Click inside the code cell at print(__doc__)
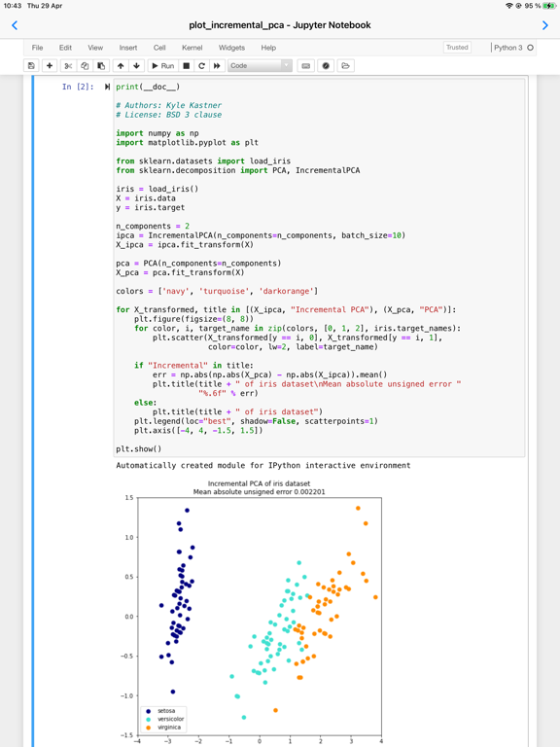Image resolution: width=560 pixels, height=747 pixels. [x=148, y=87]
